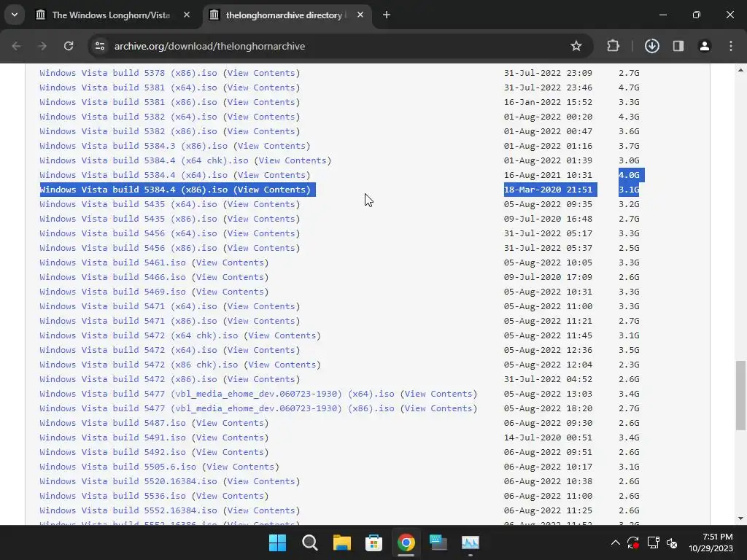Click the browser Forward arrow

click(x=42, y=46)
